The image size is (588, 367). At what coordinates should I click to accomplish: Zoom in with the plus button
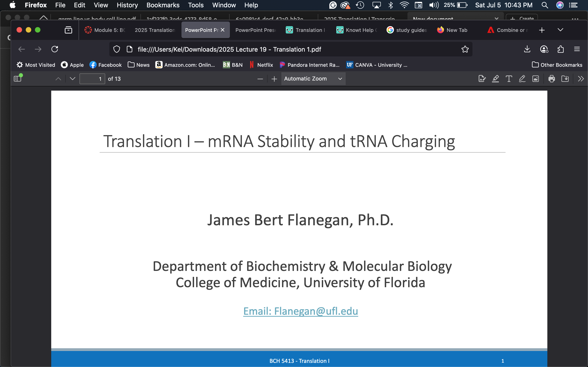274,79
